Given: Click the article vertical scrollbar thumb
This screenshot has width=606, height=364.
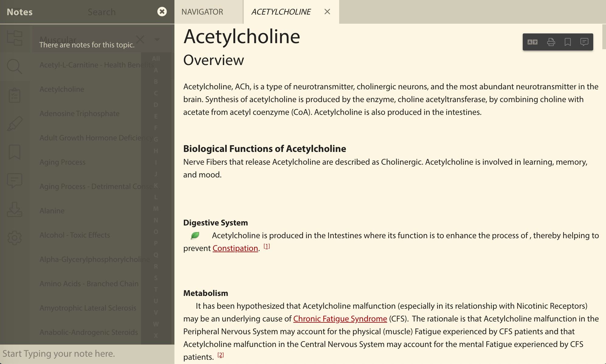Looking at the screenshot, I should click(604, 36).
